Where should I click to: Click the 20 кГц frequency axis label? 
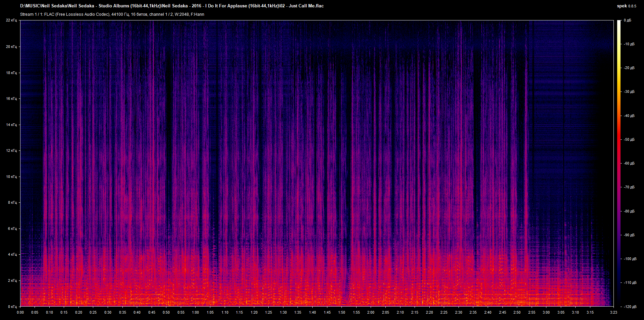pos(11,47)
